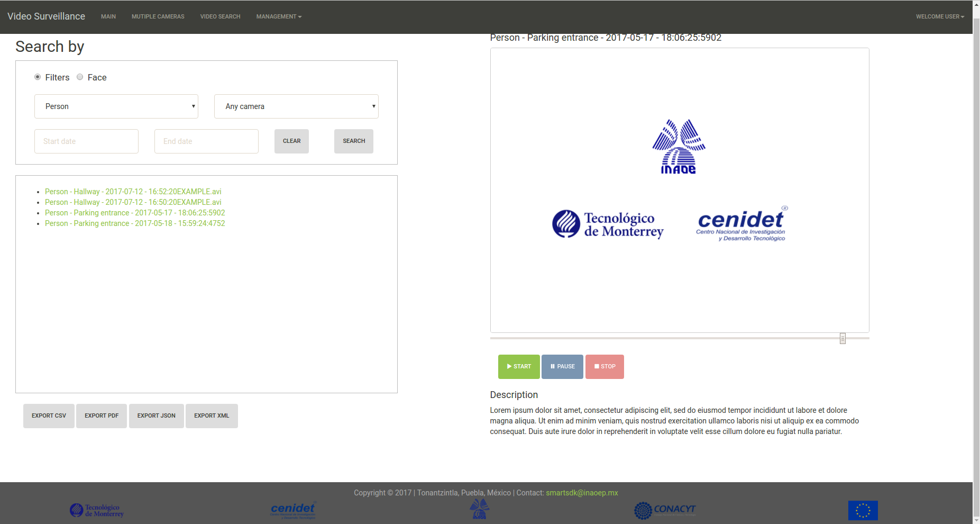980x524 pixels.
Task: Open the Welcome User dropdown
Action: (940, 17)
